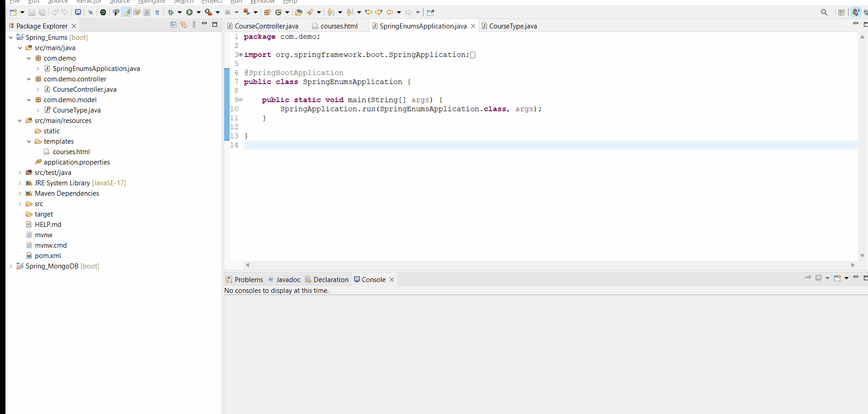Collapse All items in Package Explorer
The width and height of the screenshot is (868, 414).
173,25
